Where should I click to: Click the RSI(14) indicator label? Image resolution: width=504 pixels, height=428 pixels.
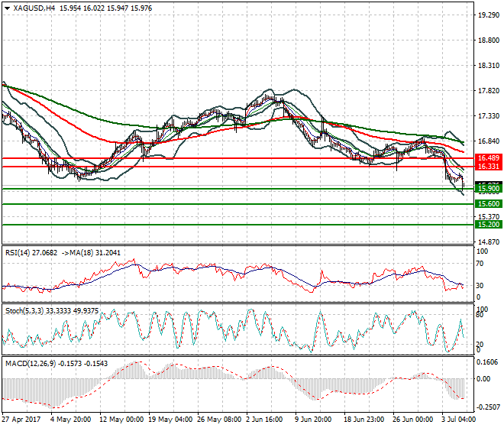(x=17, y=253)
